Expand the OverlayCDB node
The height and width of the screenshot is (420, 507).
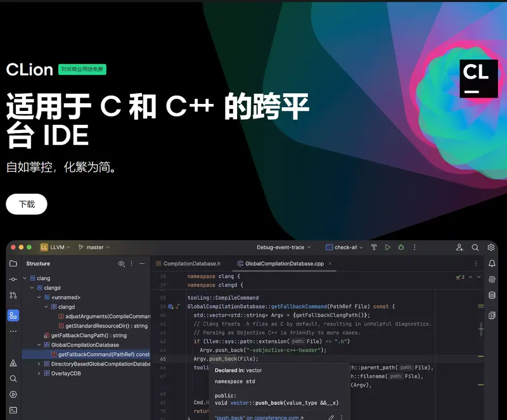pos(39,373)
